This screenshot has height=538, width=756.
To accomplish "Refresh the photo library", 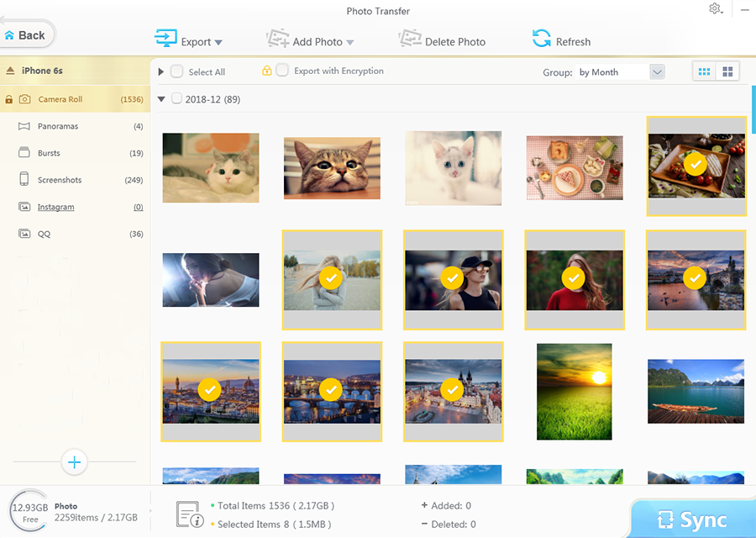I will coord(560,39).
